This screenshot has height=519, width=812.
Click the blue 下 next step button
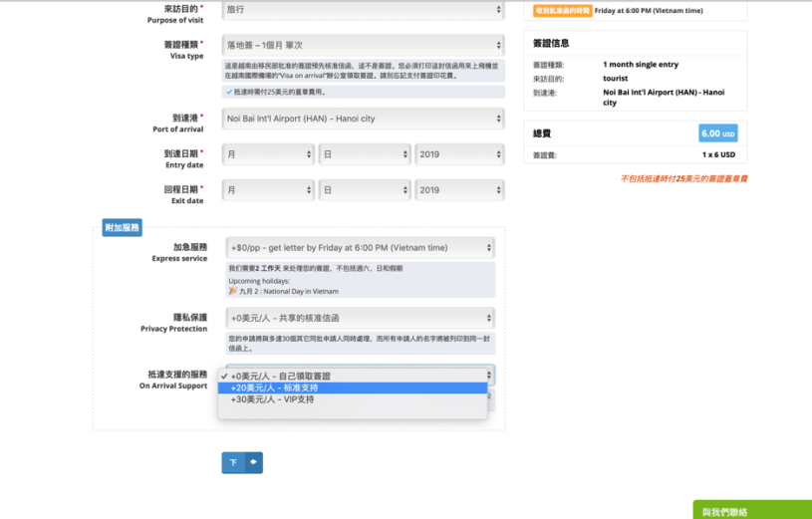pos(233,462)
